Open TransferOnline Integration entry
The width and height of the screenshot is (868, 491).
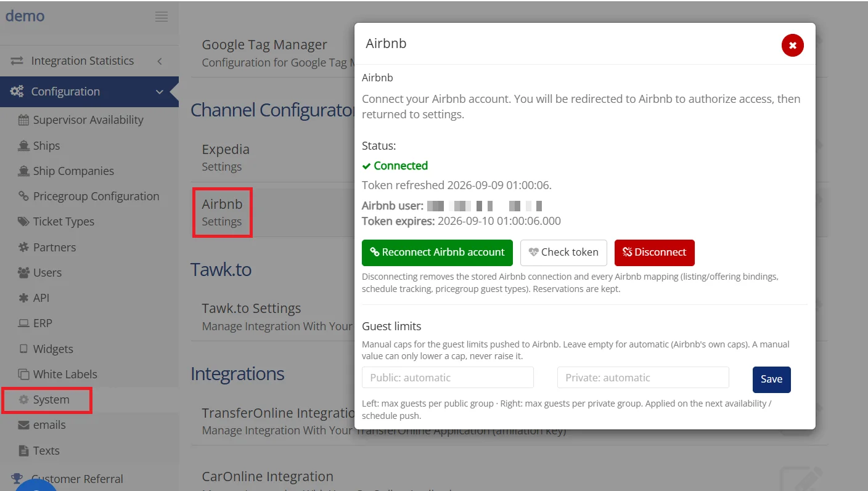pyautogui.click(x=277, y=421)
